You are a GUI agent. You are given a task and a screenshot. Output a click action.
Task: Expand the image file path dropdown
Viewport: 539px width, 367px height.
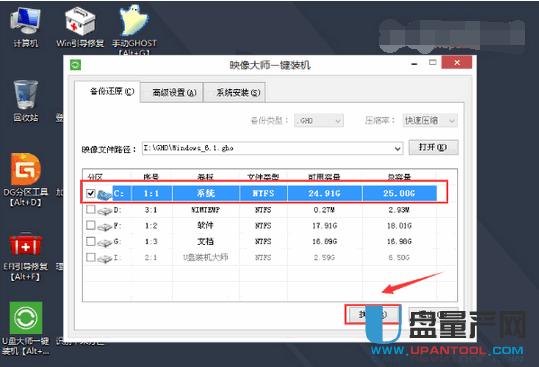397,149
